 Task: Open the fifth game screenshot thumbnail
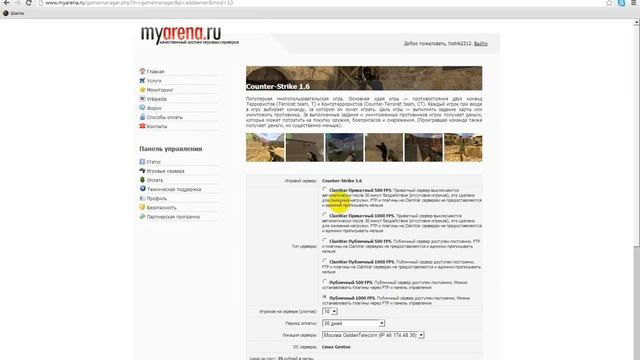tap(423, 147)
